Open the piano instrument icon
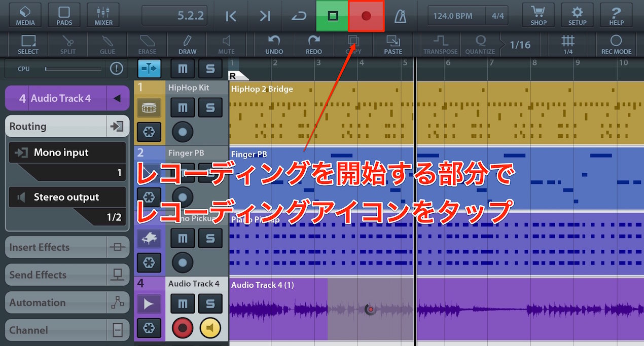The height and width of the screenshot is (346, 644). click(x=149, y=238)
